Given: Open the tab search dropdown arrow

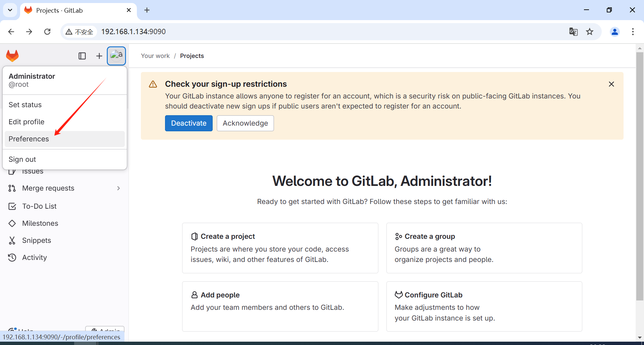Looking at the screenshot, I should 10,10.
